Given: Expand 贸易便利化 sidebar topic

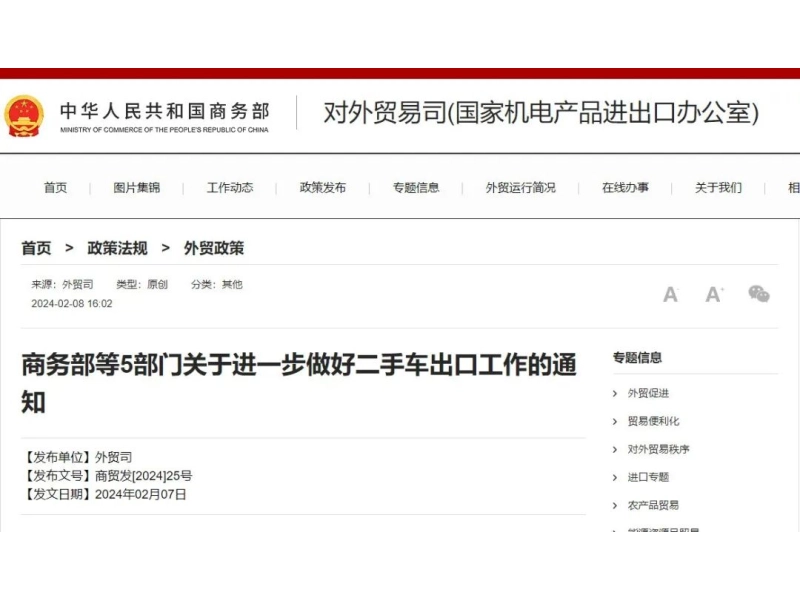Looking at the screenshot, I should point(653,421).
